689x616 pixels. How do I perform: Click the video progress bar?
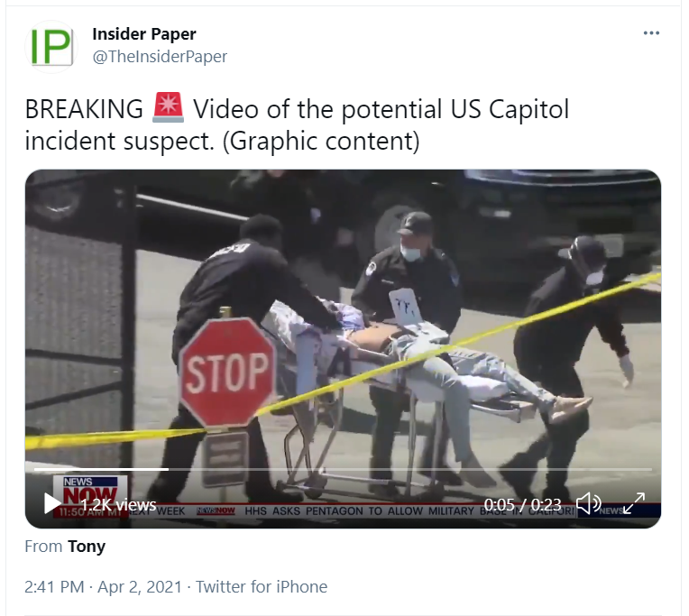(343, 469)
